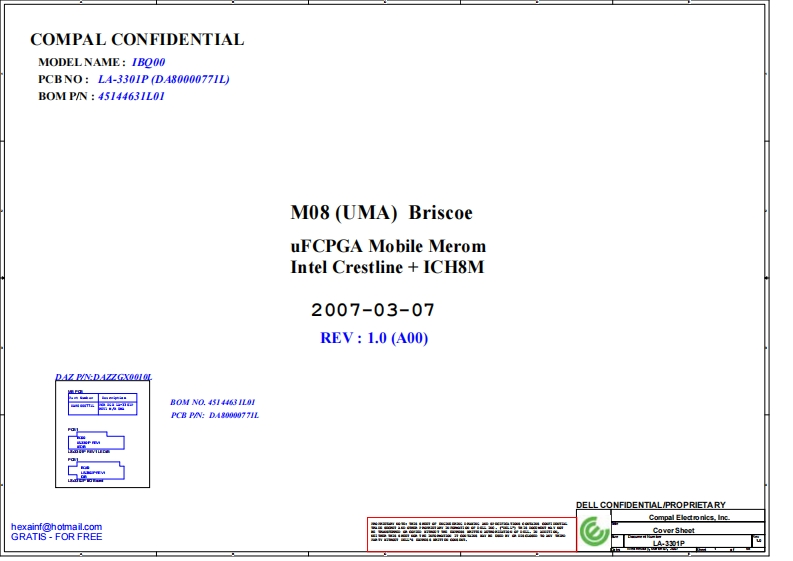Click the 'PCB P/N: DA80000771L' line
Screen dimensions: 793x561
(214, 415)
